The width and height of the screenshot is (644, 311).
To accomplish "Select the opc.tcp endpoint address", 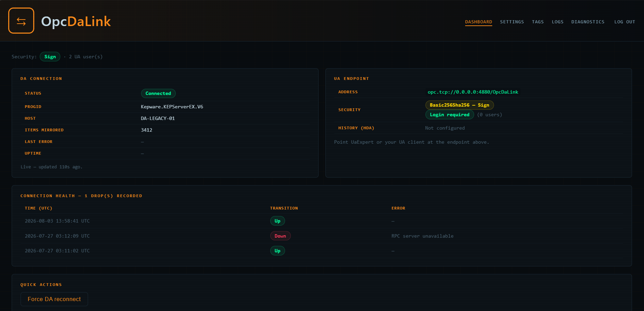I will click(x=473, y=92).
